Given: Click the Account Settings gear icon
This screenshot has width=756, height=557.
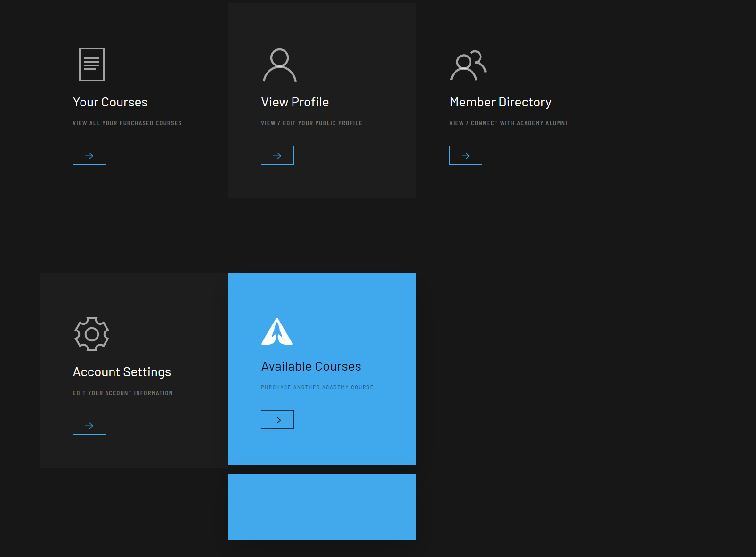Looking at the screenshot, I should pos(92,334).
